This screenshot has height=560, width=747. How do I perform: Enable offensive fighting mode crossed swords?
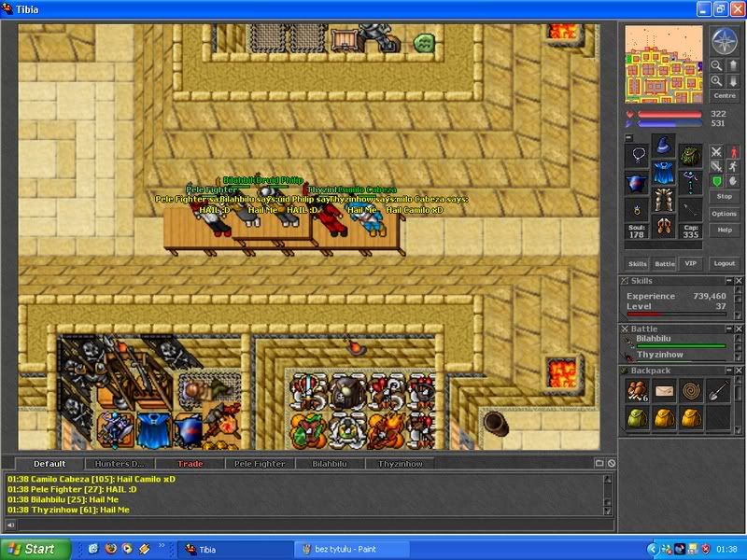click(716, 151)
